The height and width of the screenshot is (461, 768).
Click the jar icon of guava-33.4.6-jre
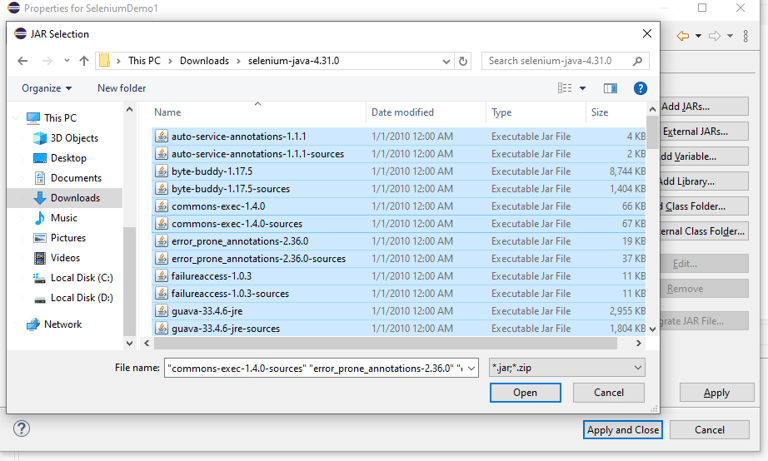coord(162,311)
